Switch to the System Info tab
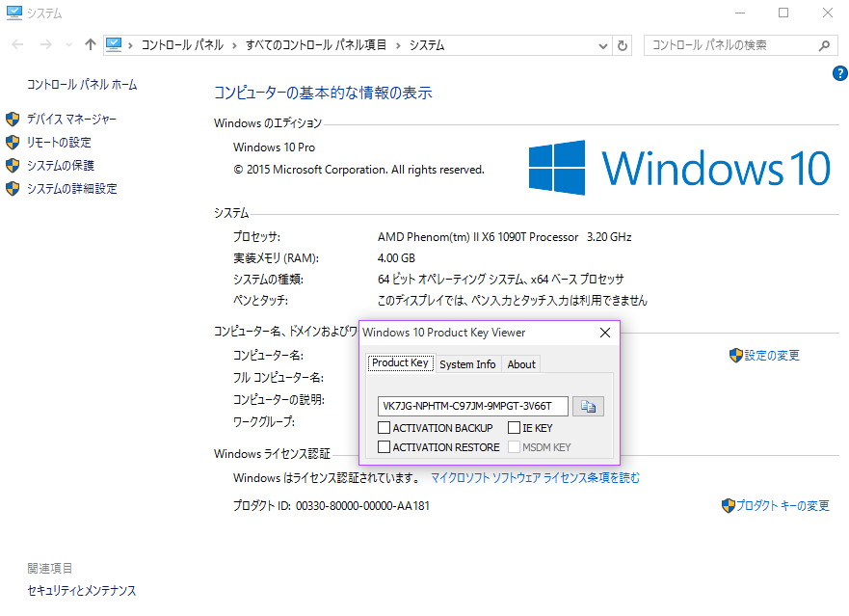The height and width of the screenshot is (616, 849). (x=467, y=364)
